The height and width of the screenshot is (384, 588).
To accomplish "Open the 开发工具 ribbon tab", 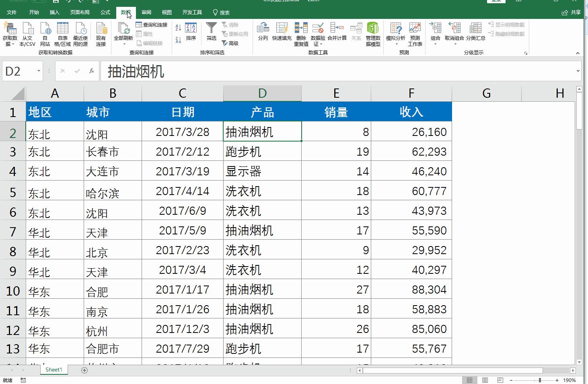I will 192,12.
